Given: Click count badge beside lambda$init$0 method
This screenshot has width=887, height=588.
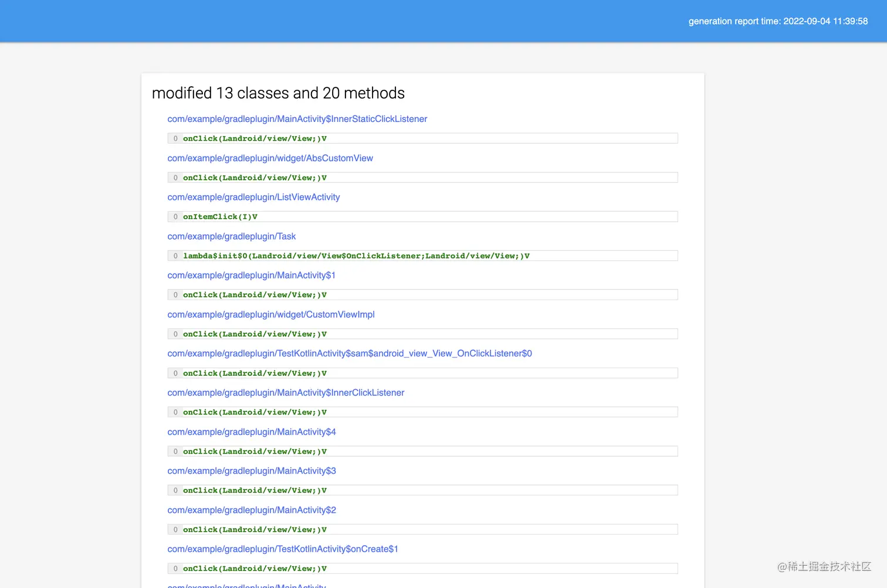Looking at the screenshot, I should 175,256.
